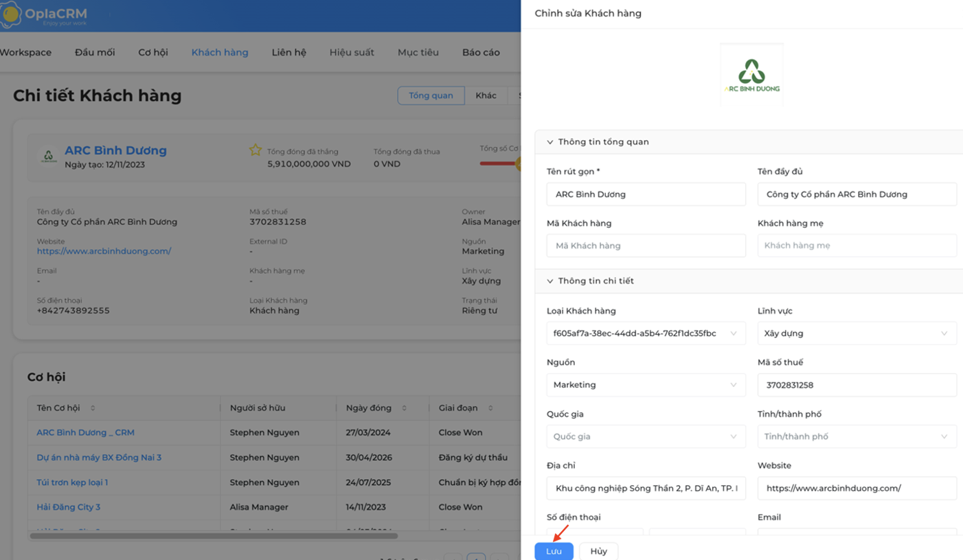Open ARC Bình Dương customer title link
Image resolution: width=963 pixels, height=560 pixels.
point(115,150)
